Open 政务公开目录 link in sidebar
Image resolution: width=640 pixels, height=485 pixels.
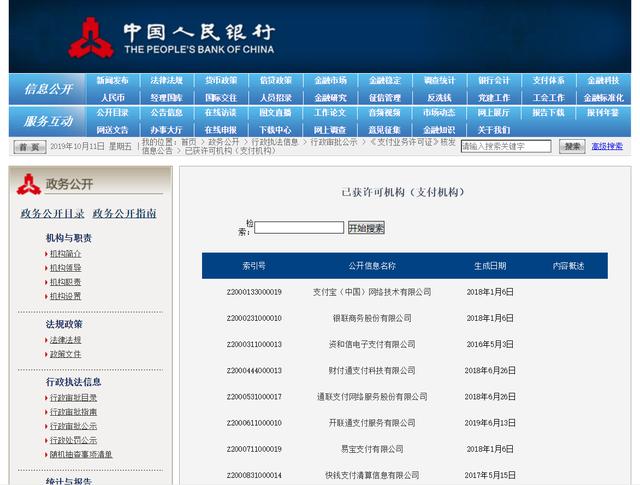53,214
